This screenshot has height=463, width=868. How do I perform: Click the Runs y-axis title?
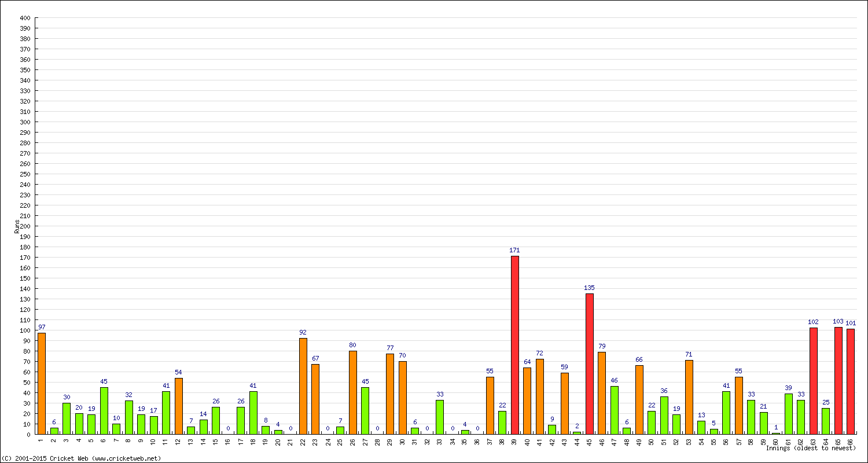coord(17,226)
